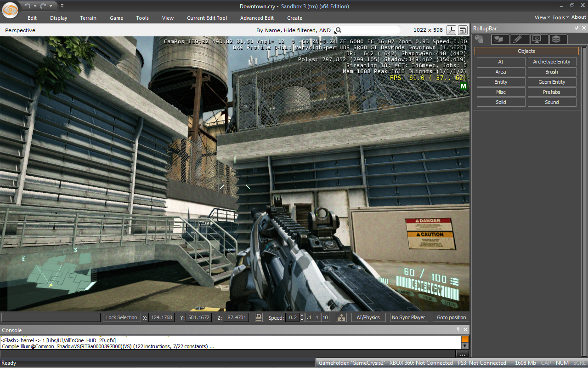Click the Goto position button
This screenshot has height=368, width=588.
[451, 317]
